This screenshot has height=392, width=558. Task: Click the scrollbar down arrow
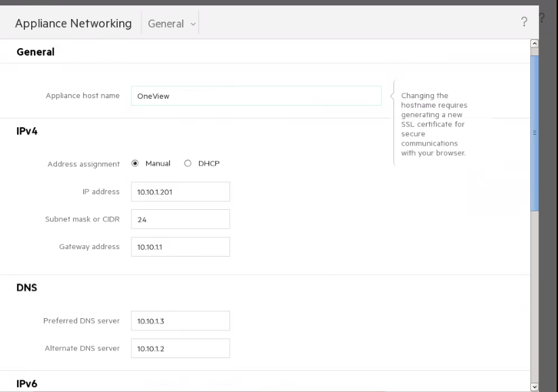[534, 387]
